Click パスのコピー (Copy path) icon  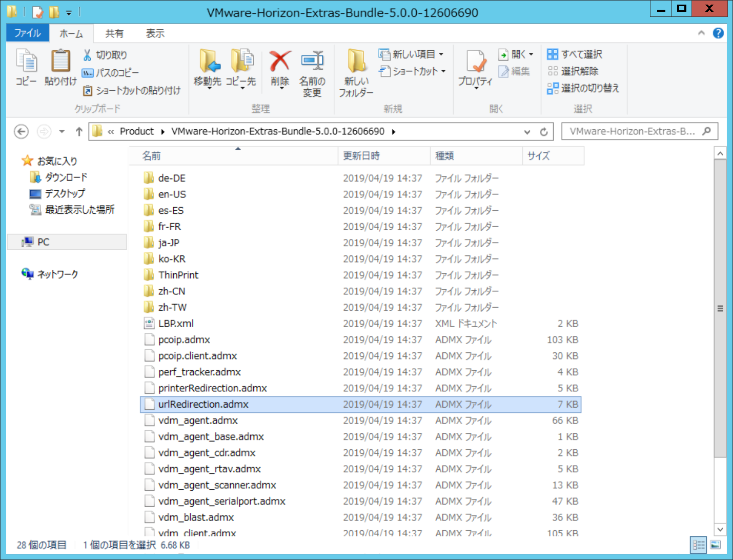tap(88, 73)
